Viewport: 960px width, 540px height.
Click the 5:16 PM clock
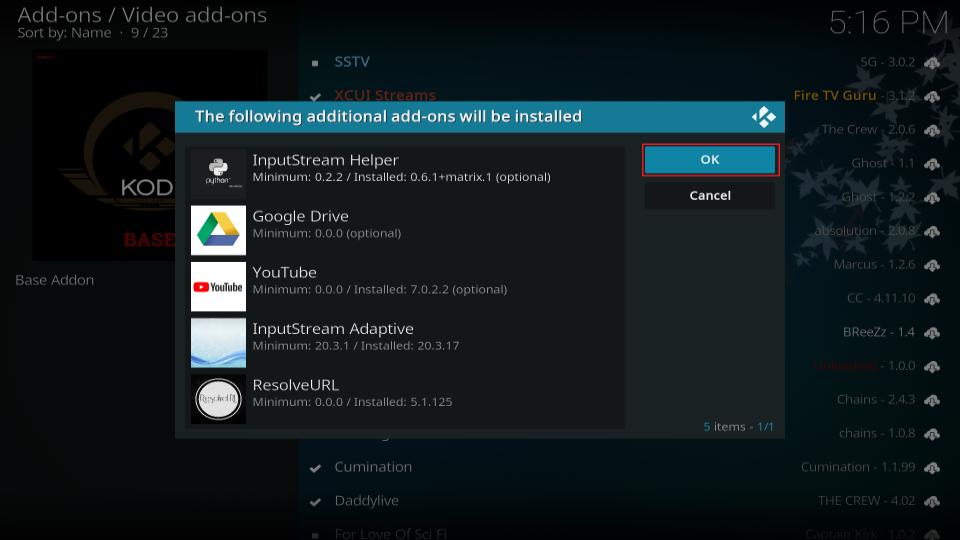tap(888, 23)
